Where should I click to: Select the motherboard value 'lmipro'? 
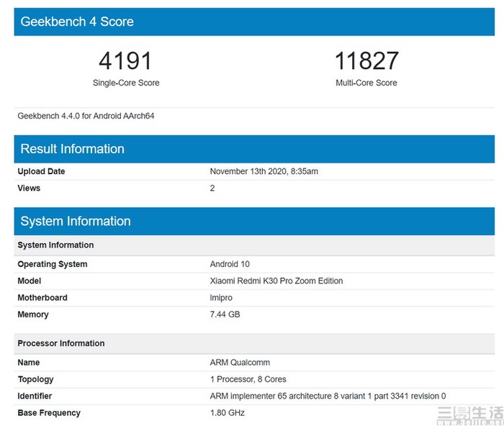(x=221, y=298)
